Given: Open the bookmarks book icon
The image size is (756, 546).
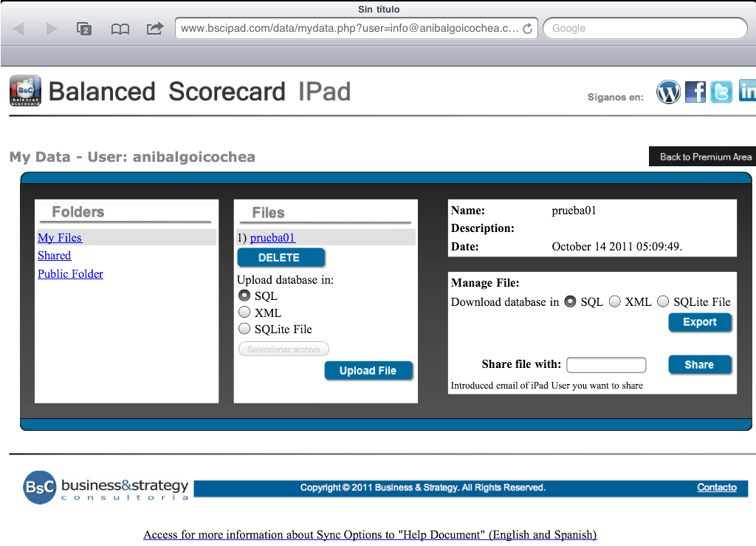Looking at the screenshot, I should 120,29.
